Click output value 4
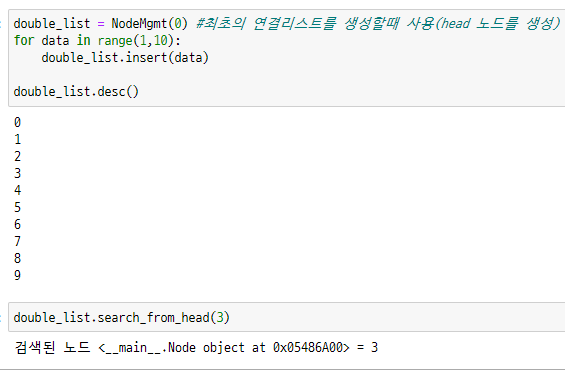The width and height of the screenshot is (565, 375). tap(18, 190)
